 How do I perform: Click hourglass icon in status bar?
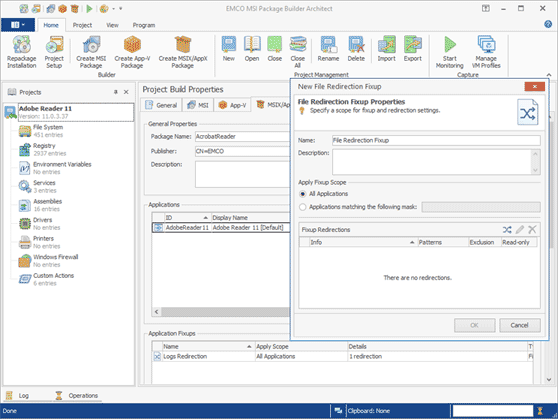pyautogui.click(x=540, y=411)
